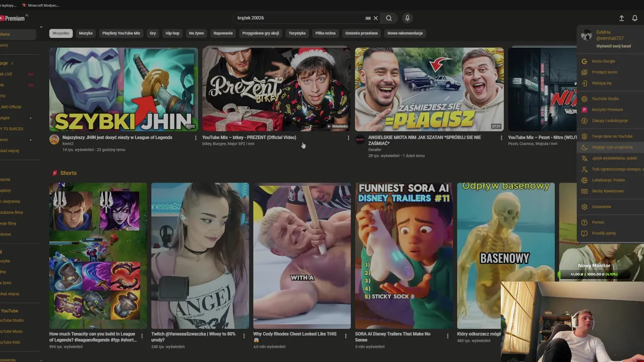Open the kmnt2 channel avatar

point(54,140)
